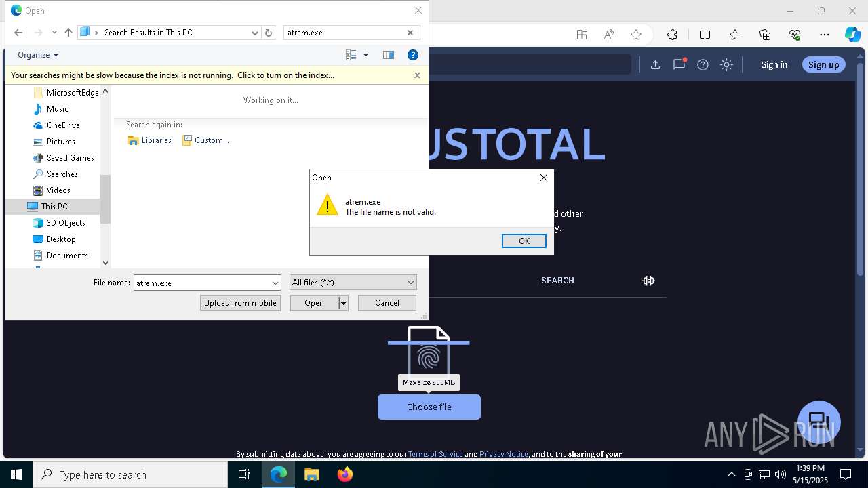Click the File name input field
The image size is (868, 488).
pyautogui.click(x=201, y=283)
